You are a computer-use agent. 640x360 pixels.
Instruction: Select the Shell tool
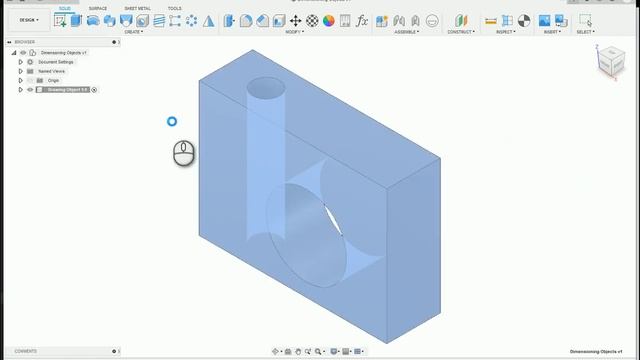point(279,20)
